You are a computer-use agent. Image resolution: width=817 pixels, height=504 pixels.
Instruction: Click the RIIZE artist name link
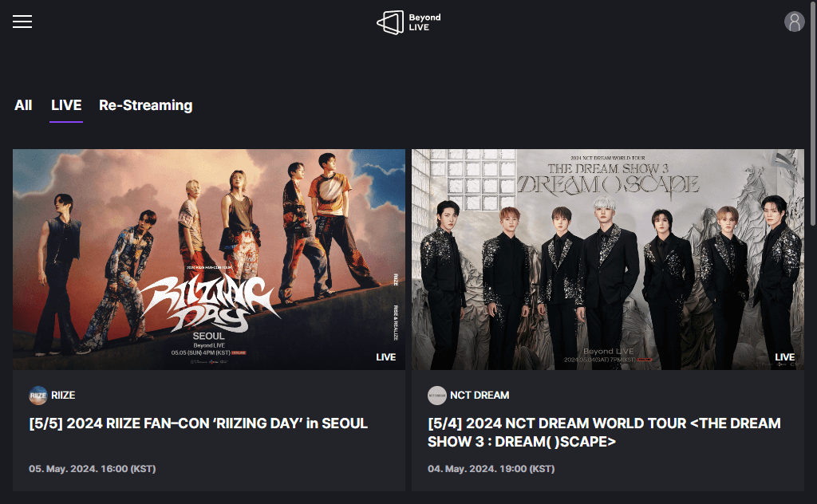pyautogui.click(x=63, y=396)
